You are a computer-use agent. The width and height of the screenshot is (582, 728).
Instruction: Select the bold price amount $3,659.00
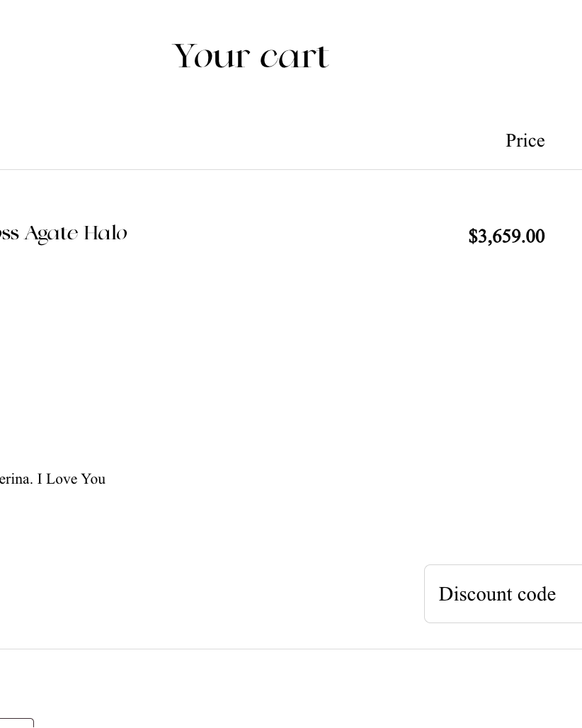506,237
